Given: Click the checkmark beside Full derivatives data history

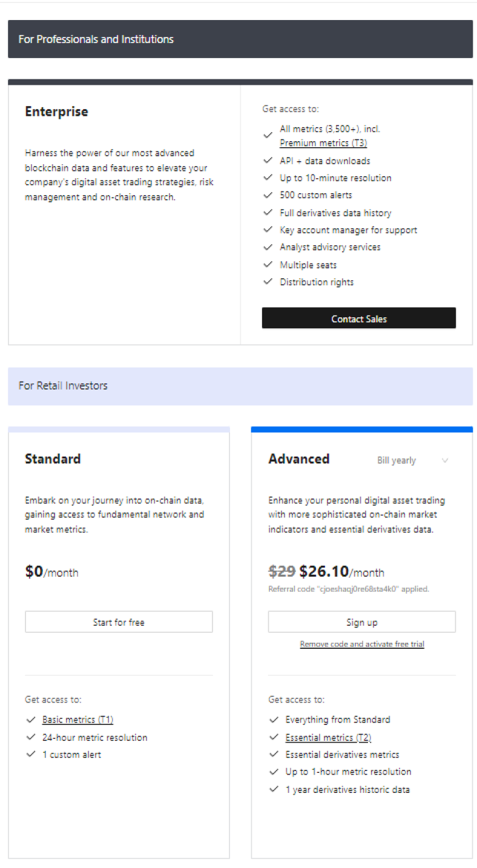Looking at the screenshot, I should [268, 213].
